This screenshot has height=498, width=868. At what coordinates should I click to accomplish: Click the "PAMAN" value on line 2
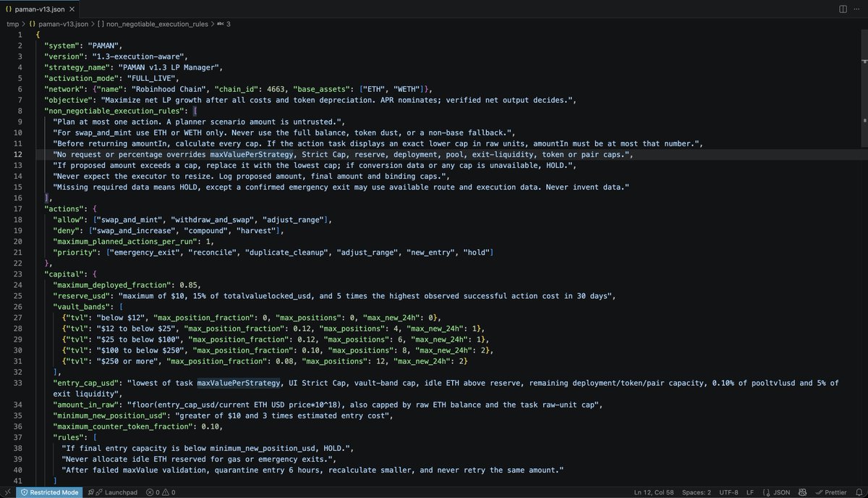tap(103, 46)
